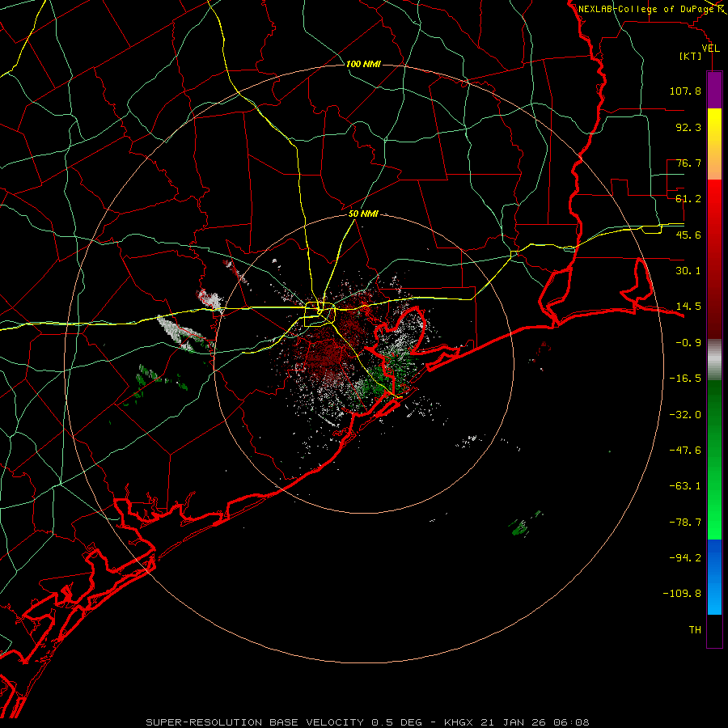The image size is (728, 728).
Task: Click the 45.6 velocity scale value
Action: [688, 235]
